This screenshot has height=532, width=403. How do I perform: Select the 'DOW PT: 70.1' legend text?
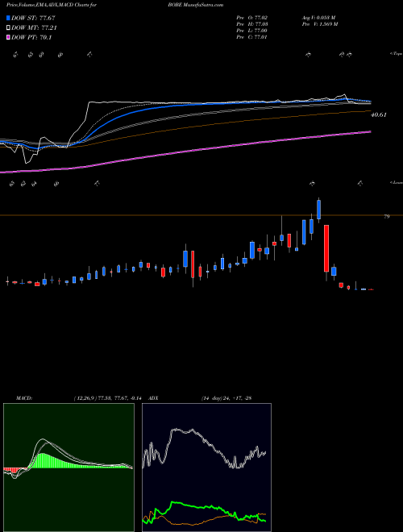click(31, 38)
